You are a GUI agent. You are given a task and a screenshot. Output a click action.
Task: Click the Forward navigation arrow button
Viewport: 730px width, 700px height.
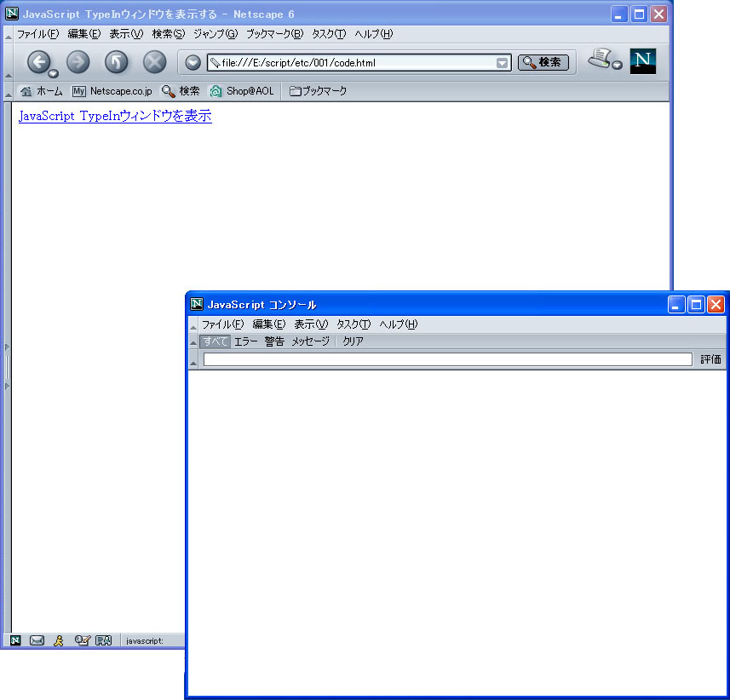78,62
